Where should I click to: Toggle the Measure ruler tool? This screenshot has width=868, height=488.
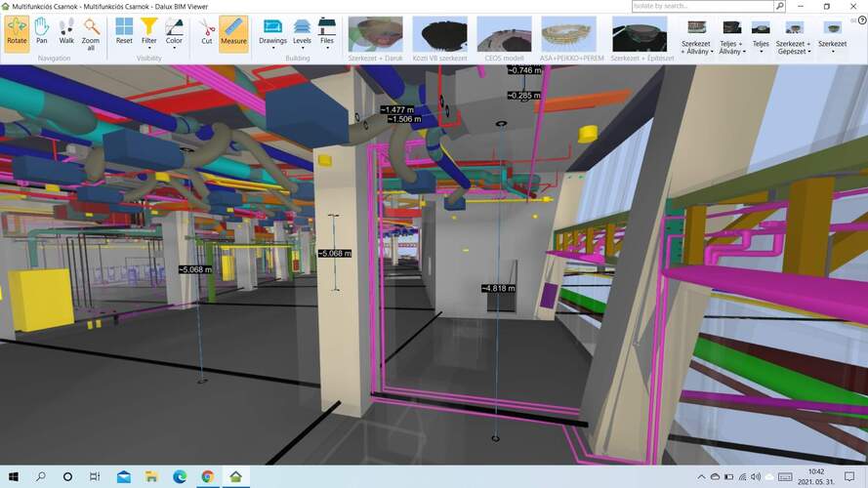coord(233,32)
